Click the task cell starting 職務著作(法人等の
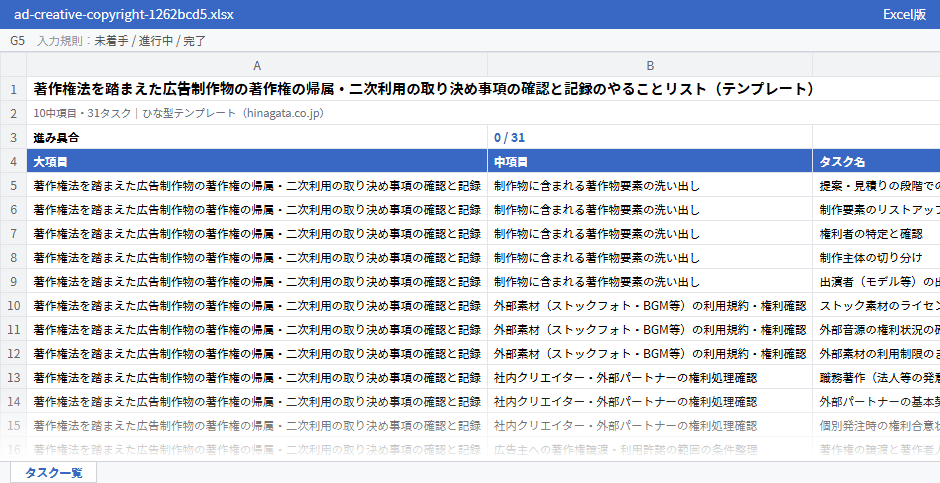 coord(876,377)
